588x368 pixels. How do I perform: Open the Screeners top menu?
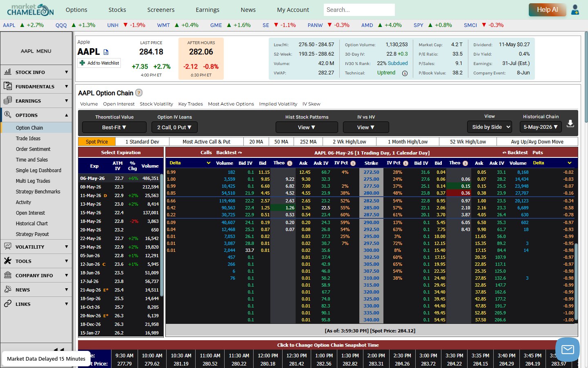161,10
